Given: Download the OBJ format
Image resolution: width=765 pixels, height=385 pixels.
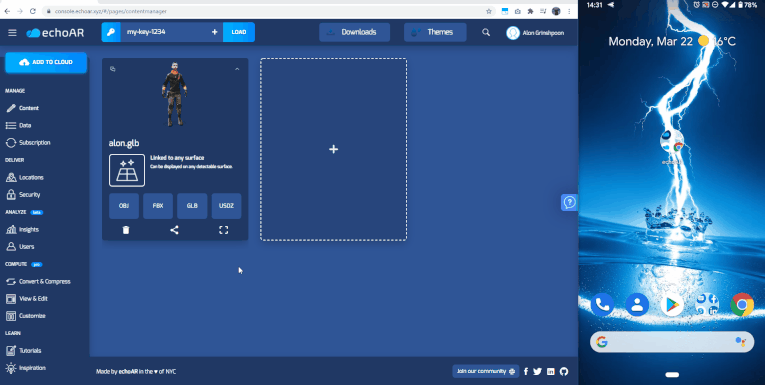Looking at the screenshot, I should point(124,205).
